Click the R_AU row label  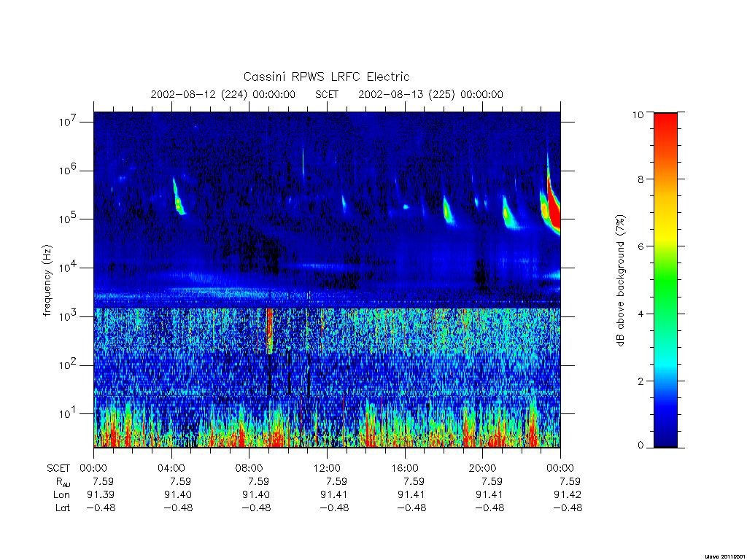63,482
